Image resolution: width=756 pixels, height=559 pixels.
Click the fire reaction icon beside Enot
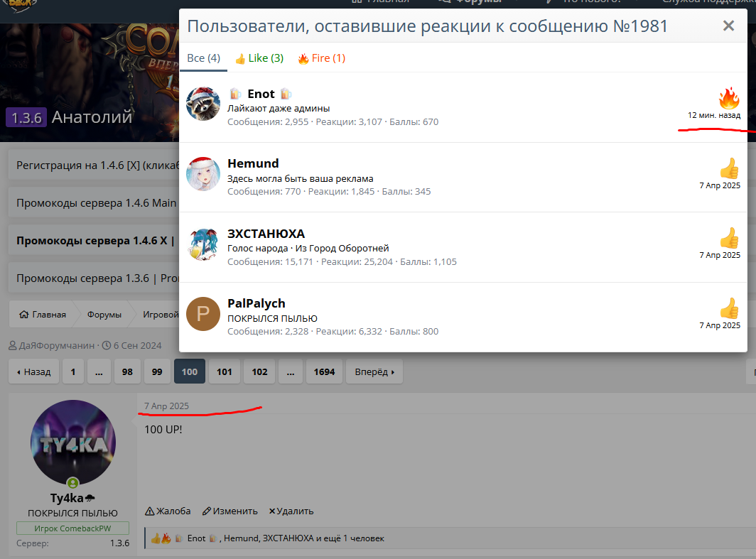(729, 98)
